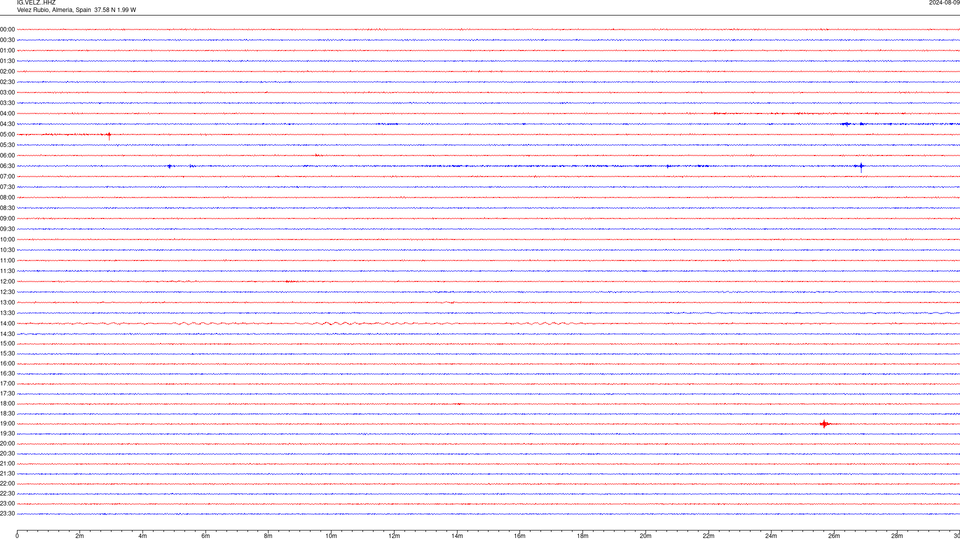Viewport: 960px width, 540px height.
Task: Click the blue burst near 5m on 06:30 trace
Action: 170,166
